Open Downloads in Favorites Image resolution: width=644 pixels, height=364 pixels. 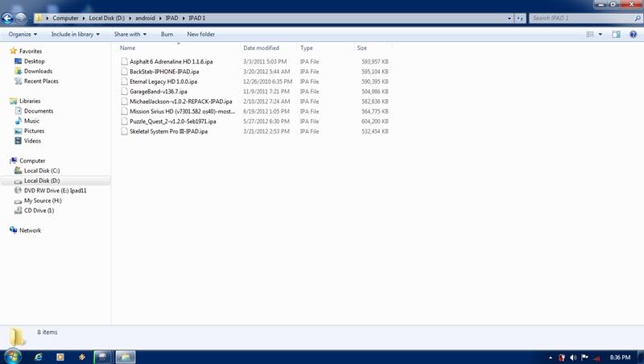(x=33, y=71)
